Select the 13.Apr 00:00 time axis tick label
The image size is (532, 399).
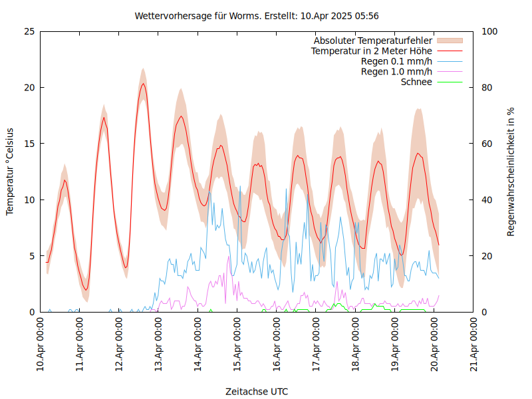pyautogui.click(x=159, y=346)
